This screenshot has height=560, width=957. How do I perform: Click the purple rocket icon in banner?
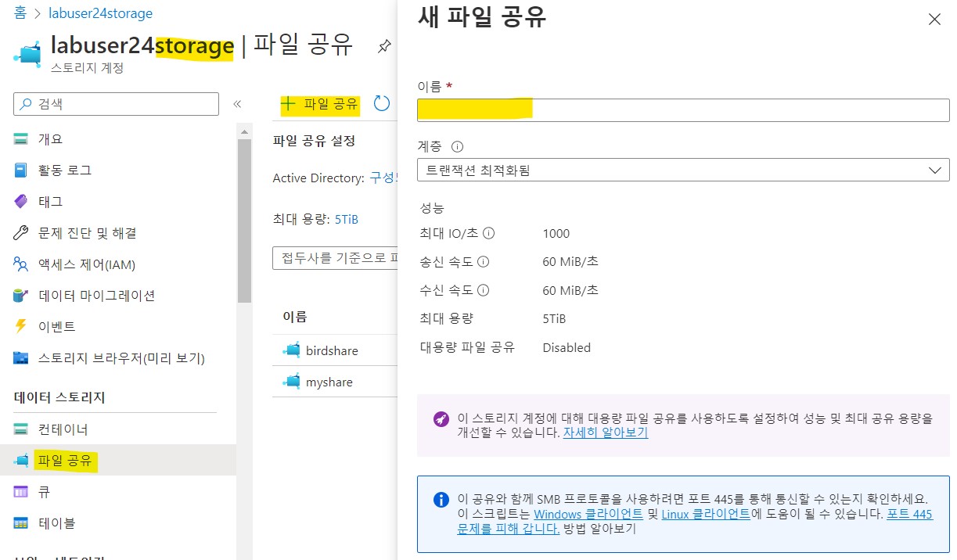(x=441, y=419)
